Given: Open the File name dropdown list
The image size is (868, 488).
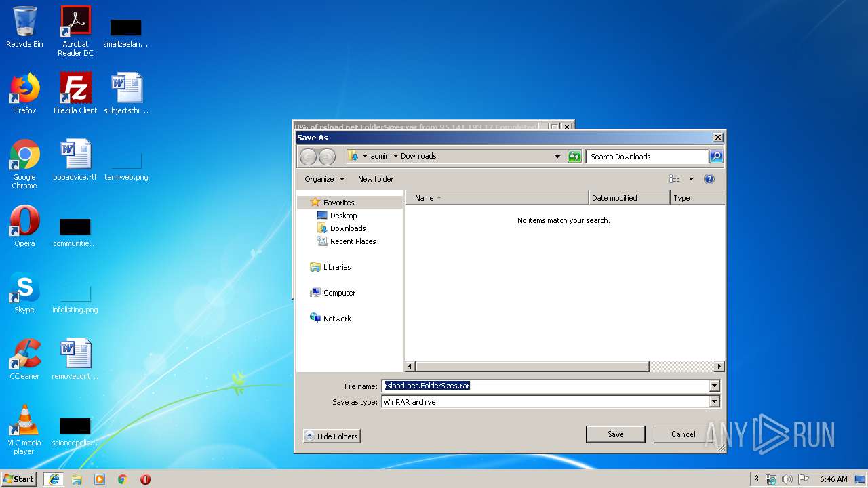Looking at the screenshot, I should (x=714, y=386).
